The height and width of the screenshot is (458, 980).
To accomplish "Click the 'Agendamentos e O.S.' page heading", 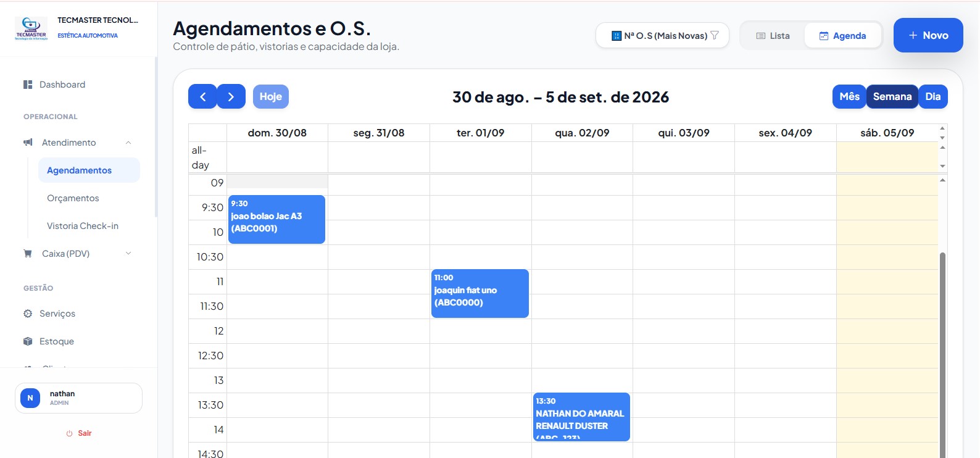I will (272, 28).
